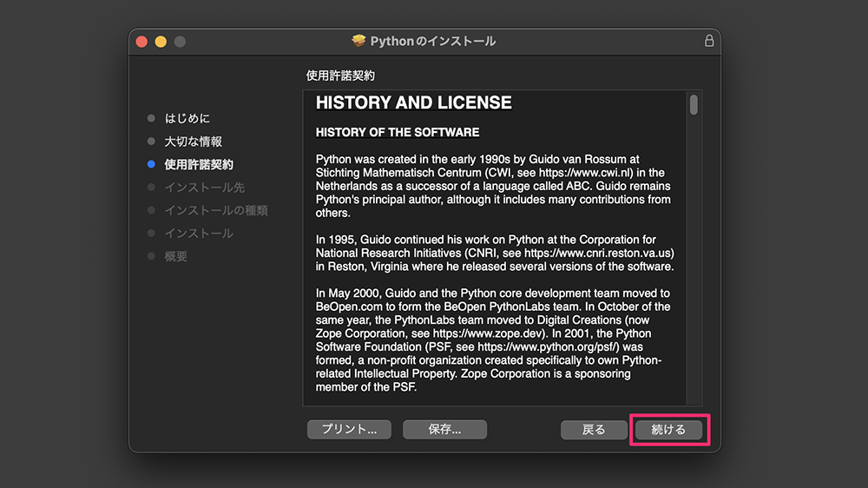Click the HISTORY AND LICENSE heading
Viewport: 868px width, 488px height.
coord(413,102)
